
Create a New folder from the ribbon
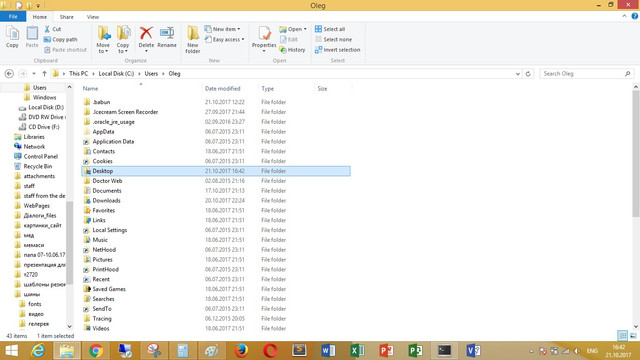(193, 39)
